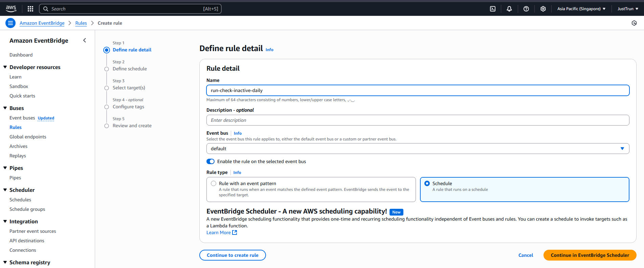Open Replays in the sidebar
644x268 pixels.
(x=18, y=156)
